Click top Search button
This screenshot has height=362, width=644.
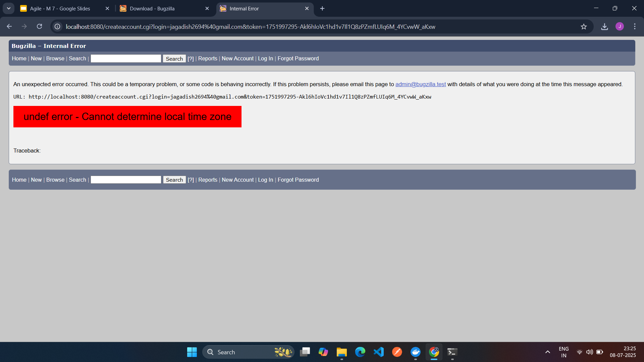point(174,59)
